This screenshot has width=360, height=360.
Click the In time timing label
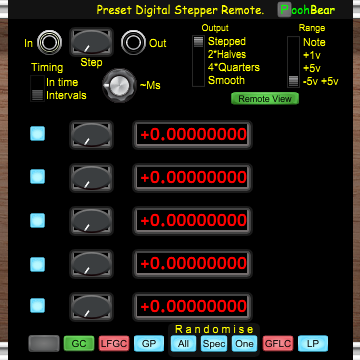point(62,82)
